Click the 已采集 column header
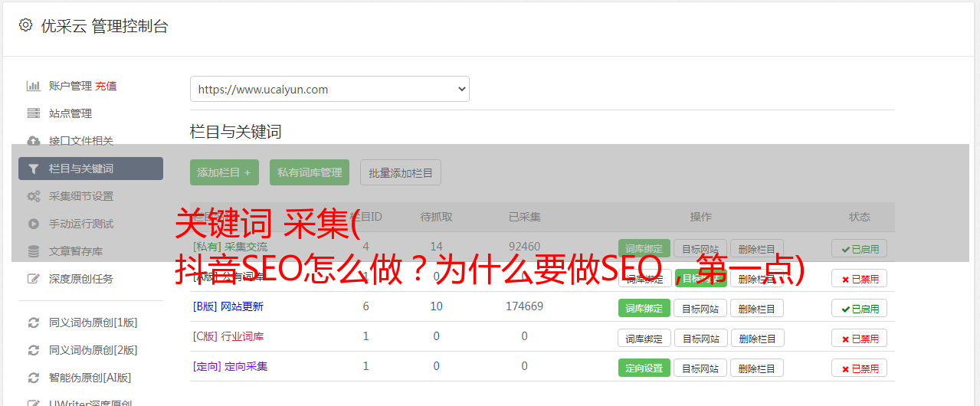The height and width of the screenshot is (406, 980). 524,217
